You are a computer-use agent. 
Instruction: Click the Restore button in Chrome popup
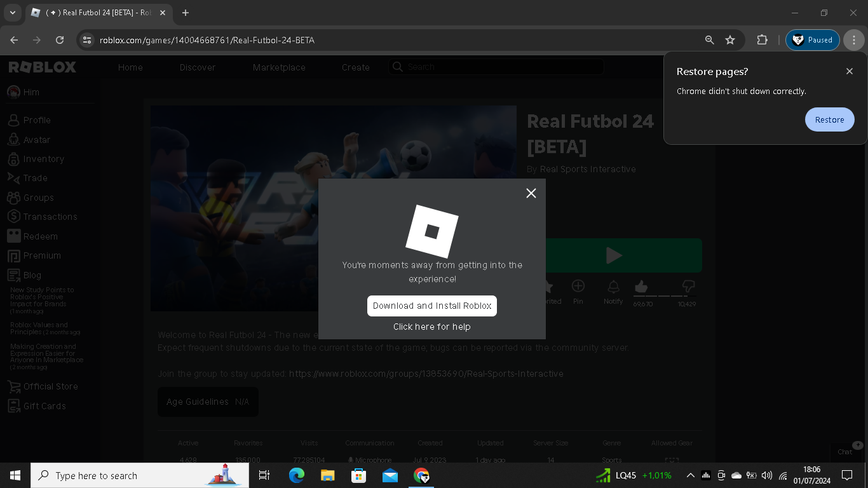[830, 119]
